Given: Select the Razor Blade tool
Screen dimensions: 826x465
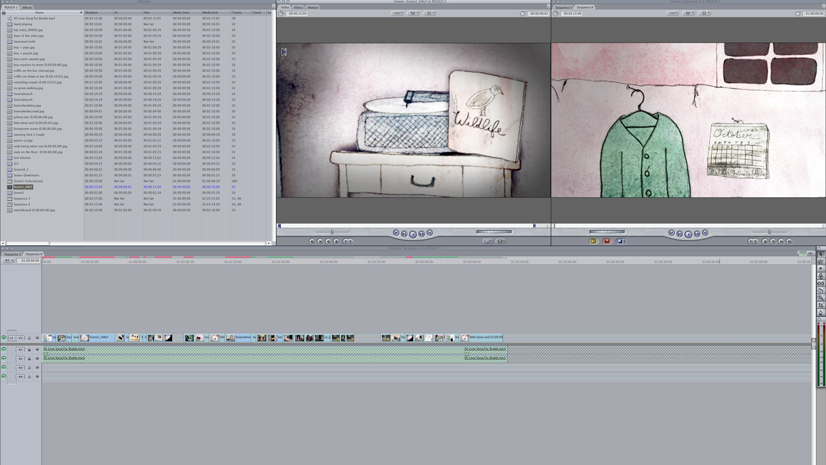Looking at the screenshot, I should (821, 291).
